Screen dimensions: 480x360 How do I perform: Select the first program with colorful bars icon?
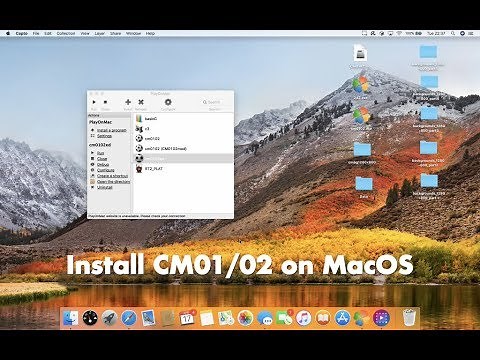[183, 118]
